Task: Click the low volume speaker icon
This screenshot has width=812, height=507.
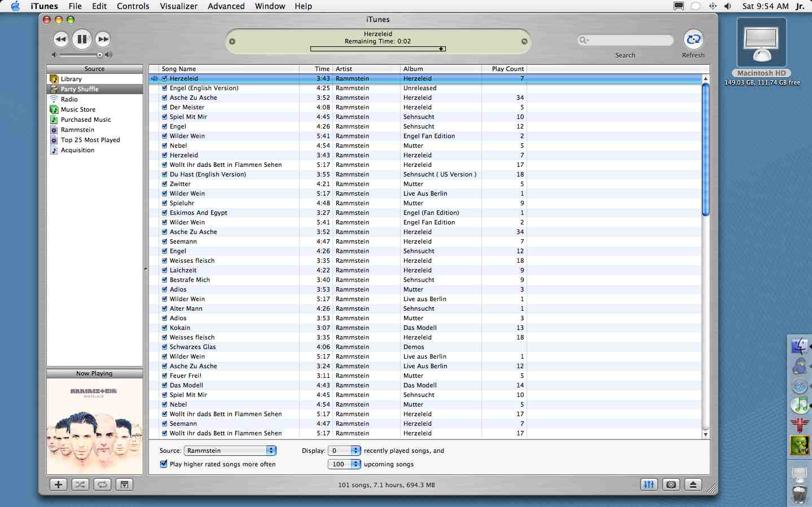Action: 54,55
